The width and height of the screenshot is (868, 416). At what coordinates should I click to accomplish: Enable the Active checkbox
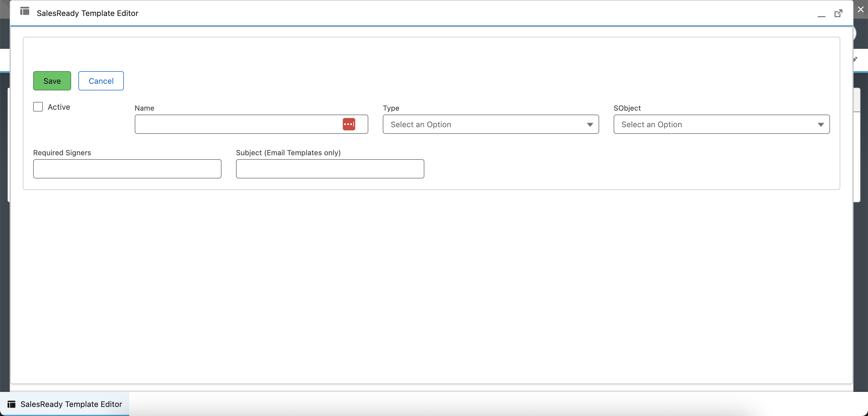tap(38, 107)
